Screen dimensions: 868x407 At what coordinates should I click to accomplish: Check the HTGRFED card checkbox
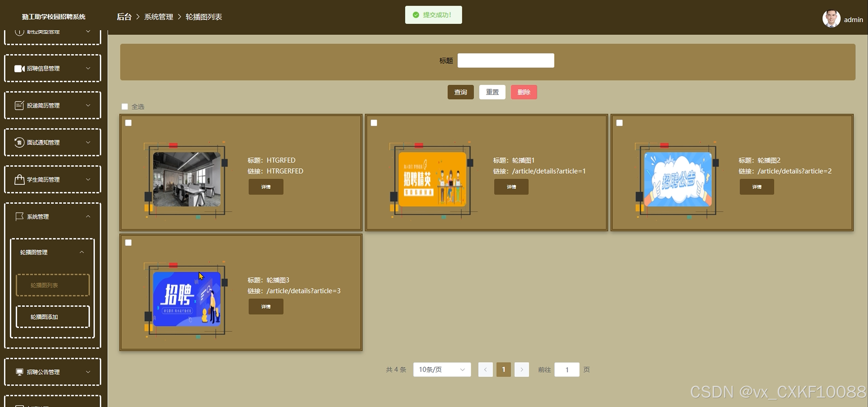pos(128,123)
